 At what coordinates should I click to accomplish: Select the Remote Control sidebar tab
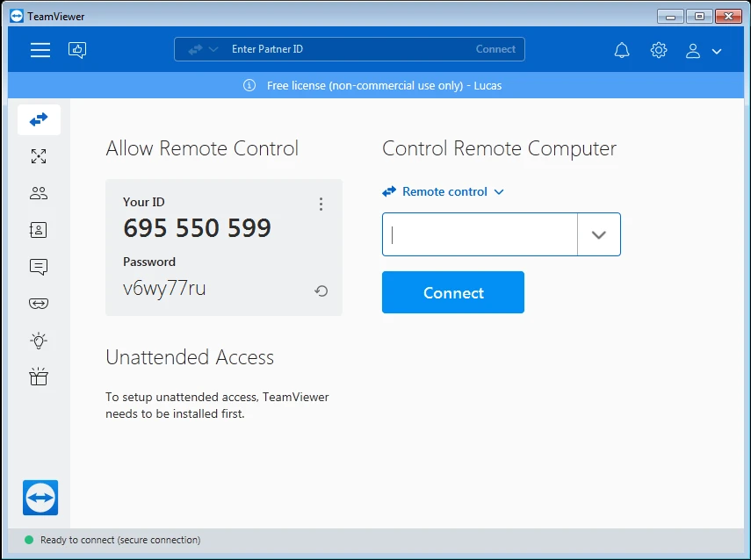tap(39, 119)
